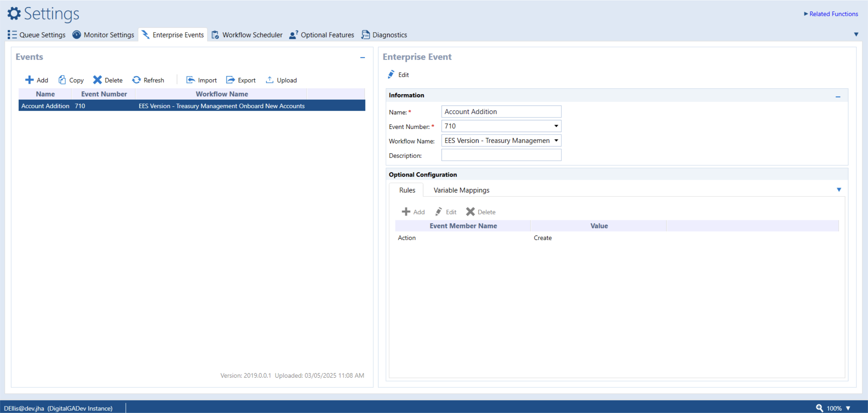Click the Event Number column header

pyautogui.click(x=104, y=94)
